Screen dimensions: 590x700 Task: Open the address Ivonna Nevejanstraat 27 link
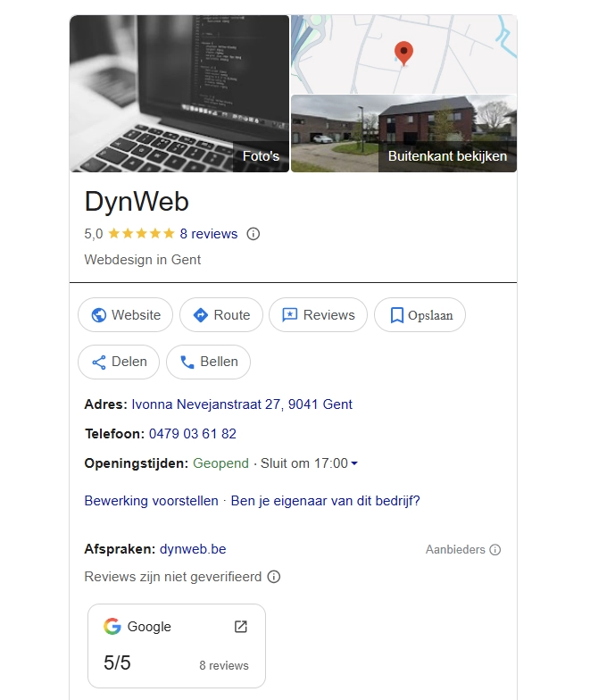(x=241, y=404)
